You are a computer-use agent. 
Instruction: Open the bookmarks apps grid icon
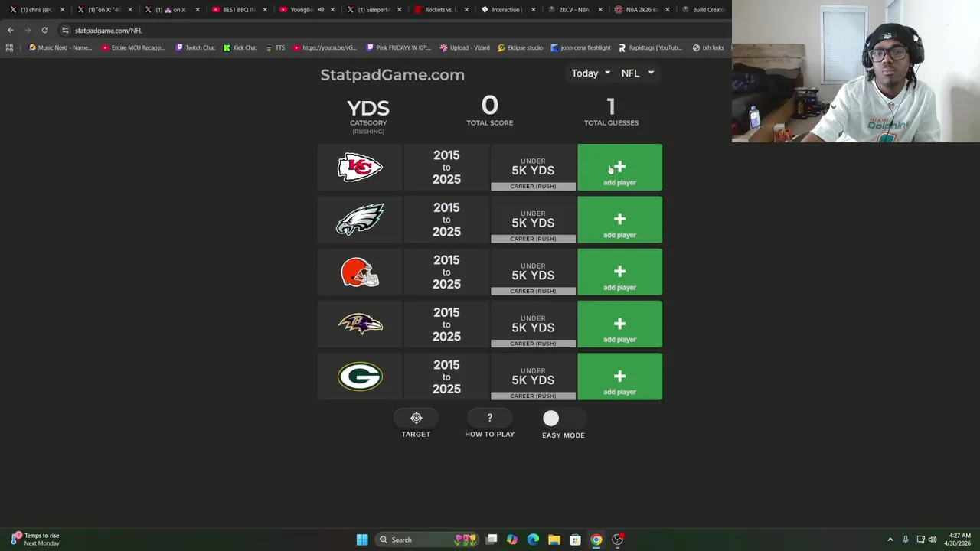pyautogui.click(x=9, y=47)
